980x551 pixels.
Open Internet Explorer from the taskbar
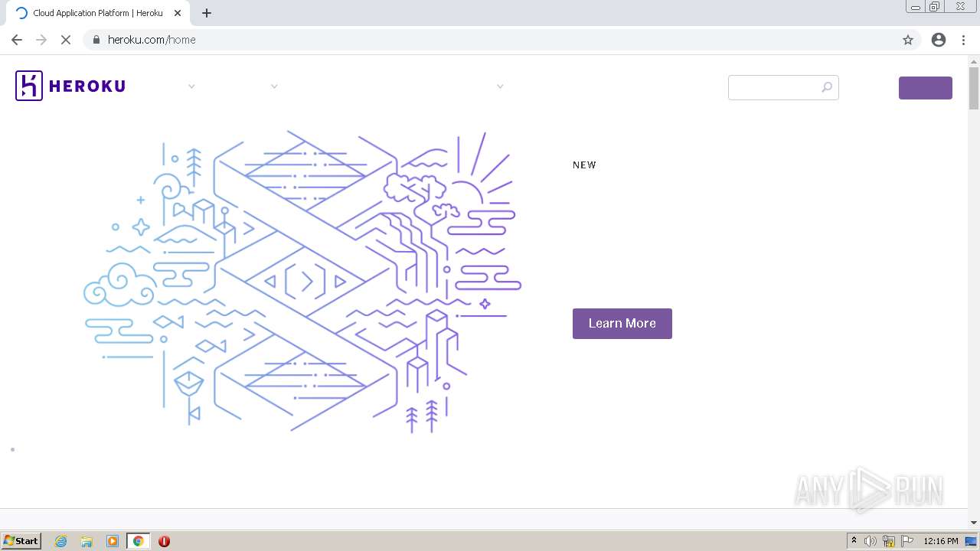point(61,541)
